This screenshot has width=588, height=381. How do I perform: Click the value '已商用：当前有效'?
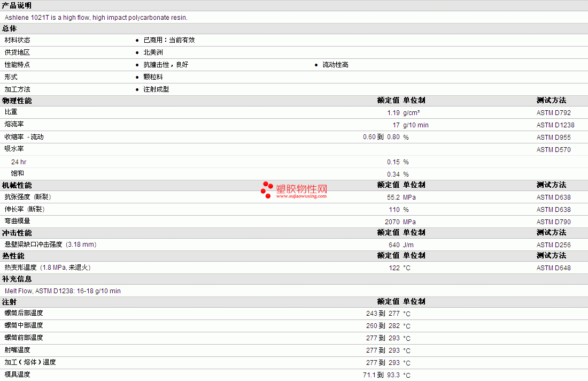click(x=169, y=40)
